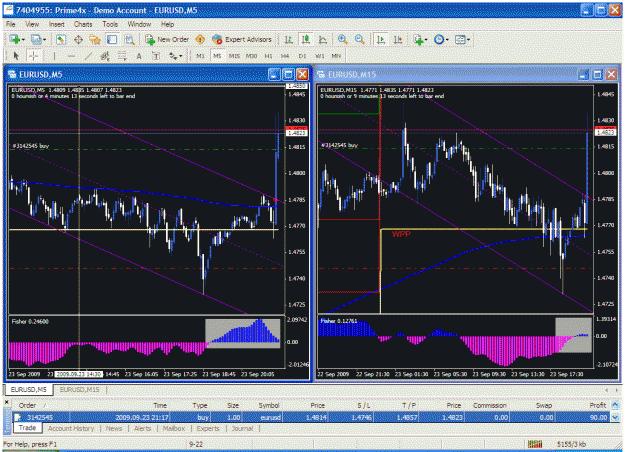Viewport: 625px width, 452px height.
Task: Open the Alerts terminal tab
Action: tap(142, 428)
